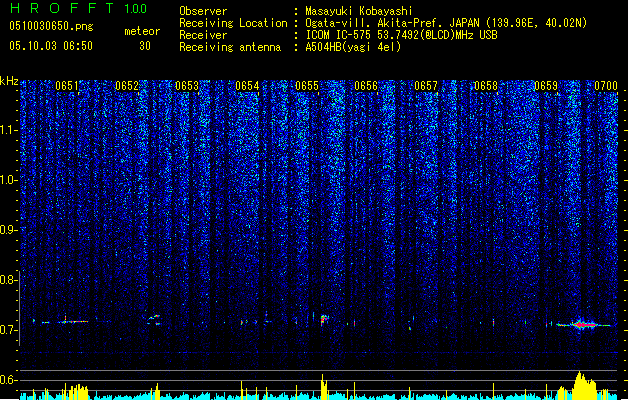Click the meteor count value 30
Viewport: 629px width, 400px height.
(145, 46)
